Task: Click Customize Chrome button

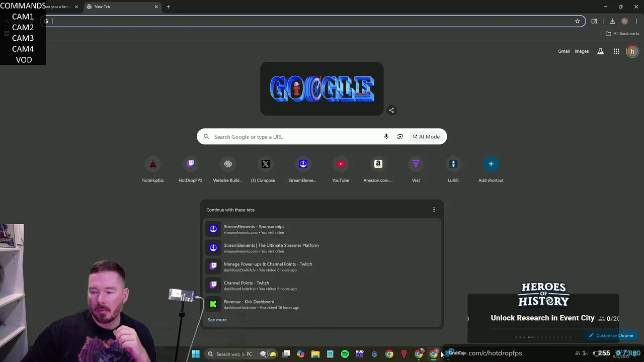Action: pos(611,335)
